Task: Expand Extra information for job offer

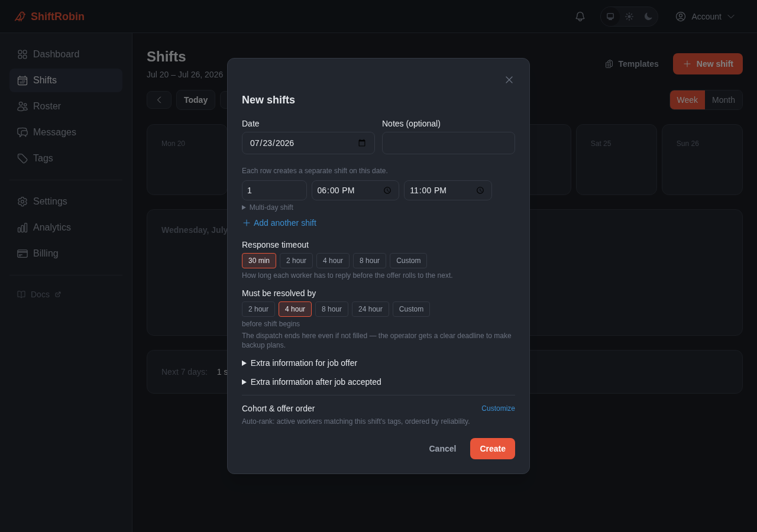Action: (299, 363)
